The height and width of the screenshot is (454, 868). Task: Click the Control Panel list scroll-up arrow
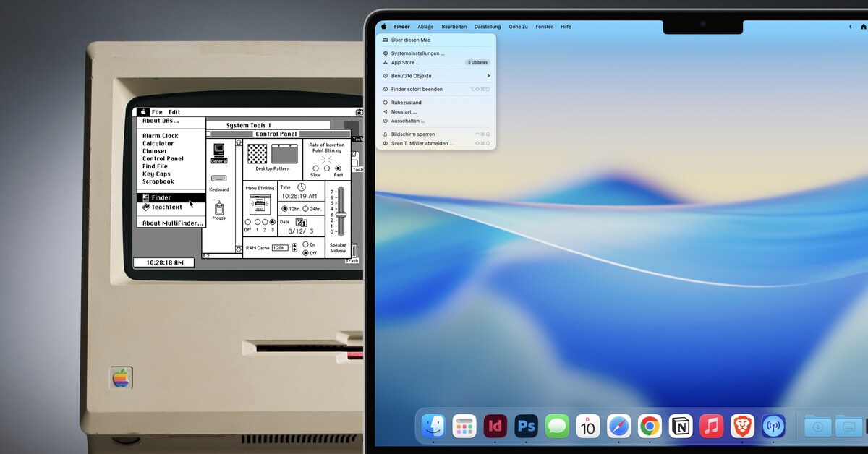[239, 143]
